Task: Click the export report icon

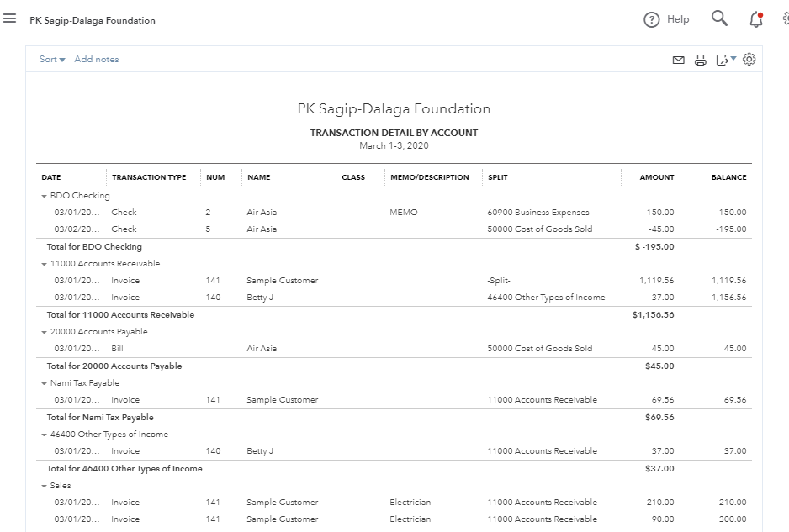Action: [x=722, y=60]
